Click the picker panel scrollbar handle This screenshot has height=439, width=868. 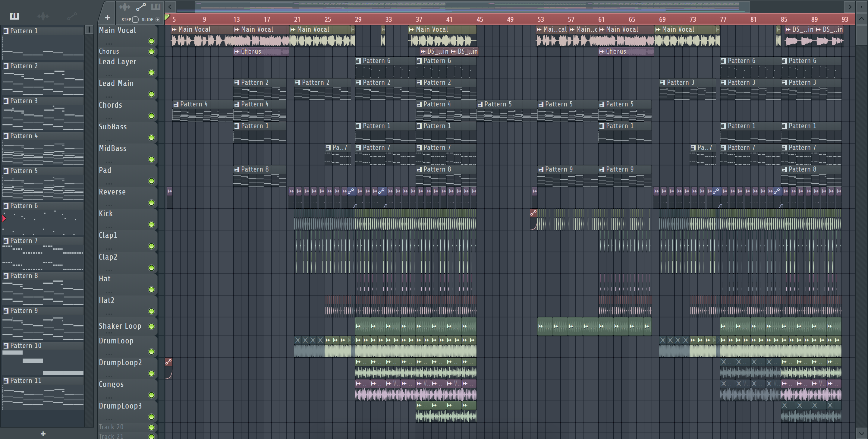pyautogui.click(x=89, y=30)
